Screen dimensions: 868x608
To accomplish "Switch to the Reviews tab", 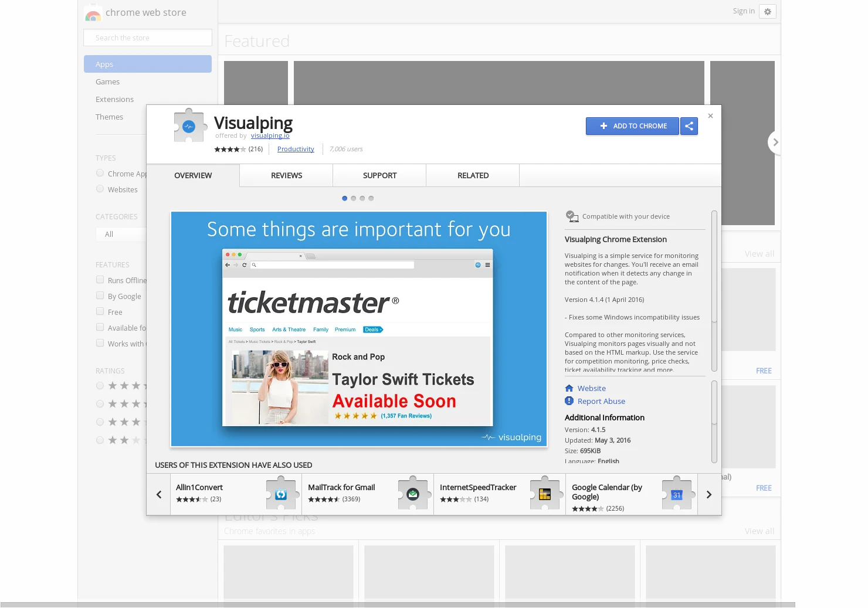I will (x=286, y=175).
